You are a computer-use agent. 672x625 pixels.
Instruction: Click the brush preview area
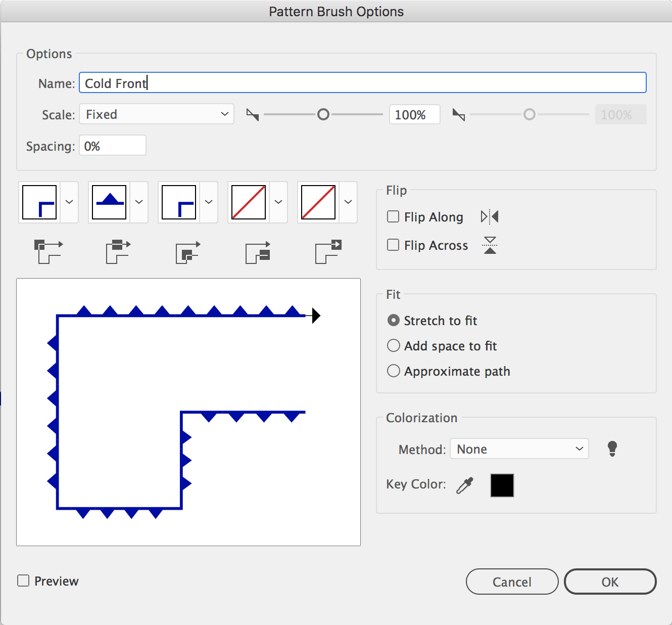188,412
